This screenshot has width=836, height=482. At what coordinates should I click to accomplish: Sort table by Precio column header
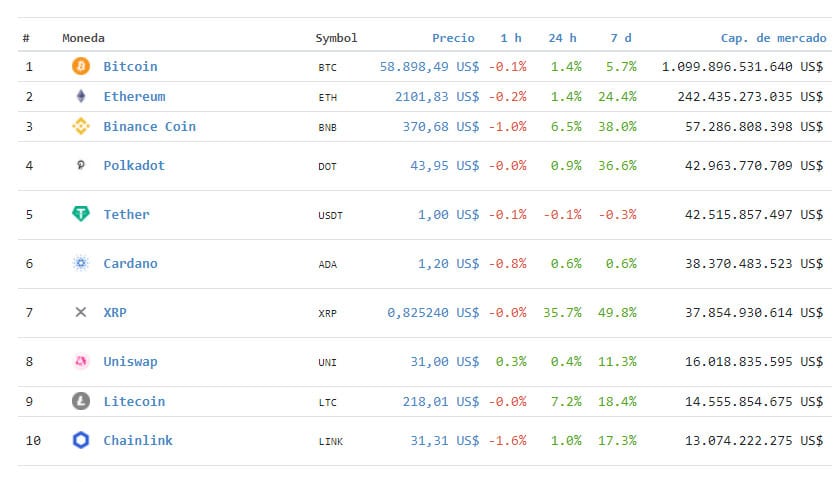(x=453, y=38)
